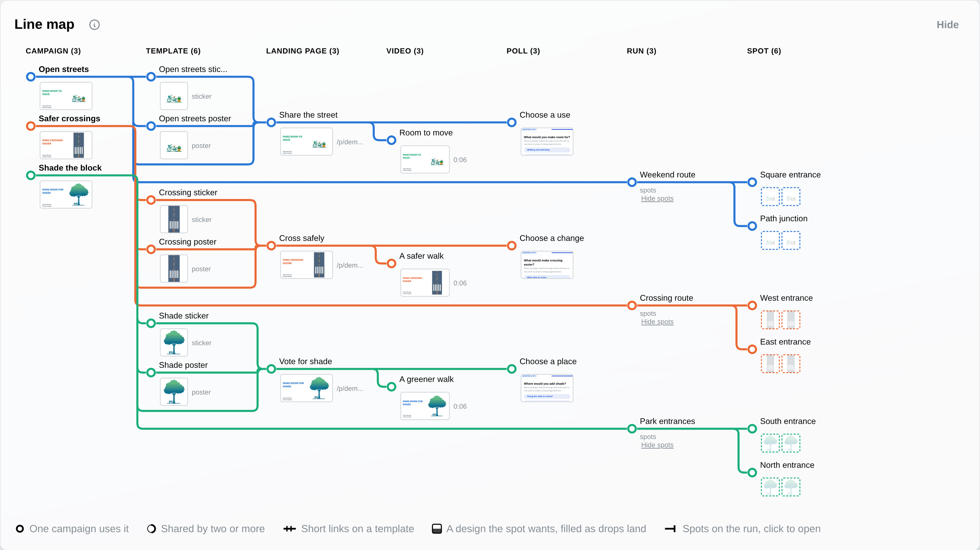The image size is (980, 550).
Task: Select the Safer crossings campaign node
Action: tap(31, 126)
